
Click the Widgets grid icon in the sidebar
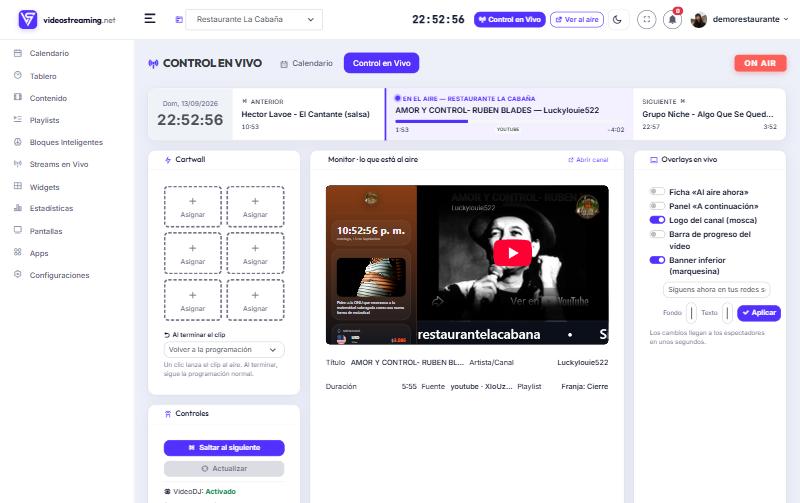tap(18, 186)
